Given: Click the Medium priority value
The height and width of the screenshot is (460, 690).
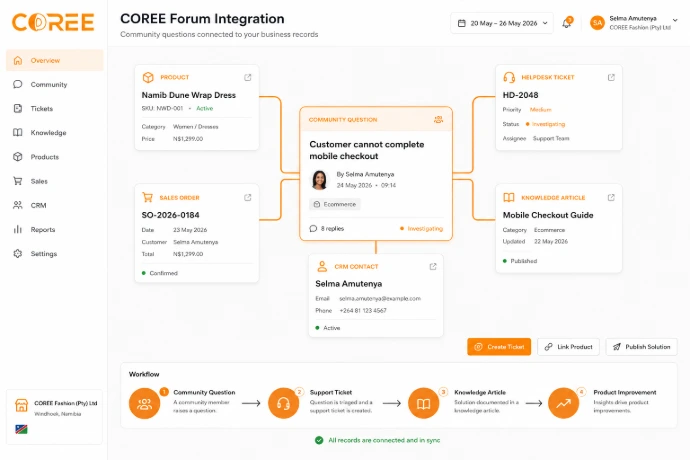Looking at the screenshot, I should 540,109.
